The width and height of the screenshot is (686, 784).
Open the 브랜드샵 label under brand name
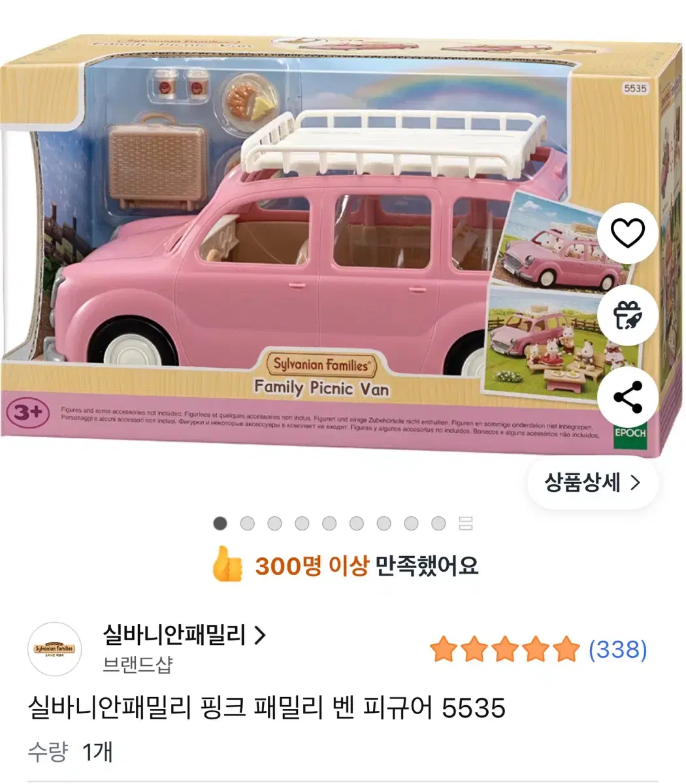[138, 664]
